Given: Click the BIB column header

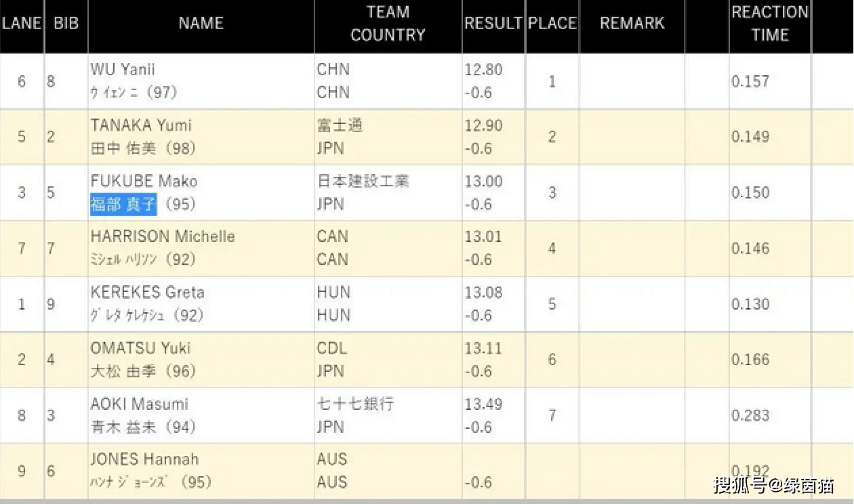Looking at the screenshot, I should click(66, 23).
